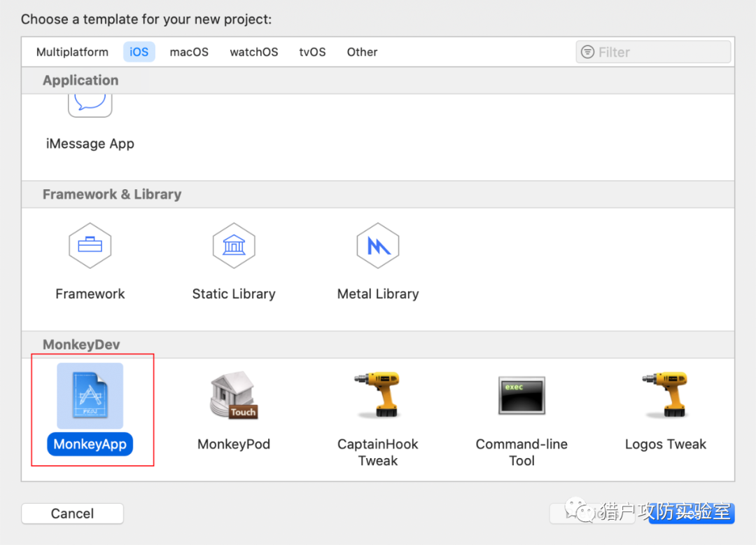Image resolution: width=756 pixels, height=545 pixels.
Task: Open the macOS platform tab
Action: [189, 53]
